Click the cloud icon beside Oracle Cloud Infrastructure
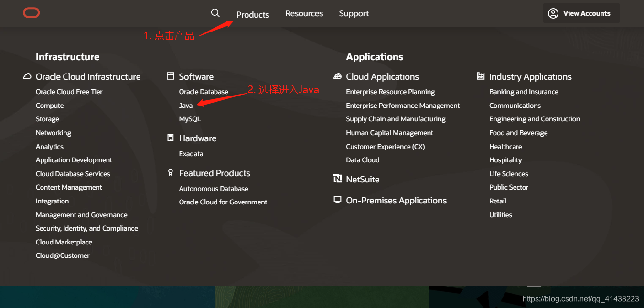The height and width of the screenshot is (308, 644). pos(27,76)
